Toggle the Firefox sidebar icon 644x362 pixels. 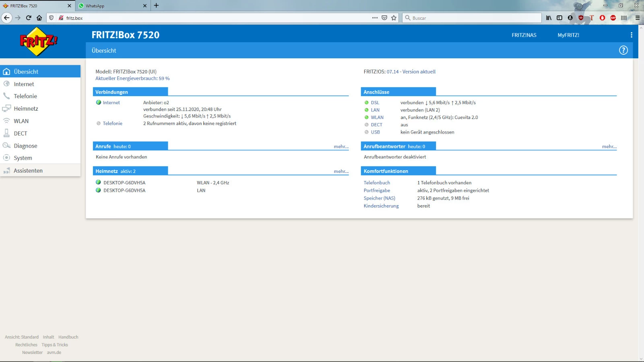[x=559, y=18]
